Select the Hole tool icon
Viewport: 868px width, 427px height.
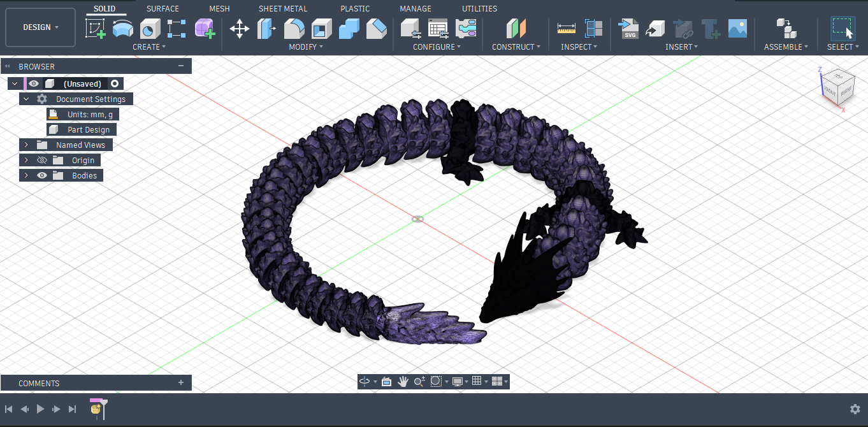(150, 29)
